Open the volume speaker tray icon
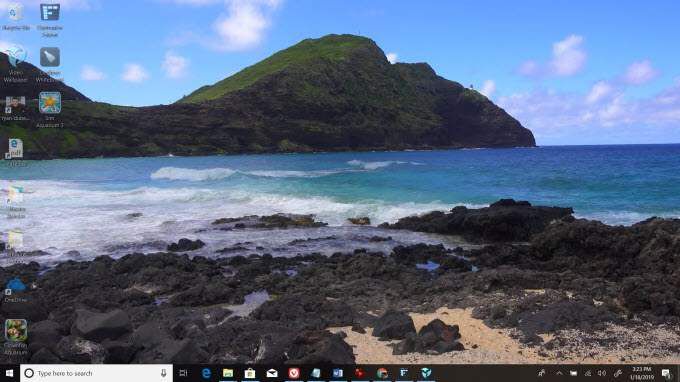The height and width of the screenshot is (382, 680). (602, 373)
